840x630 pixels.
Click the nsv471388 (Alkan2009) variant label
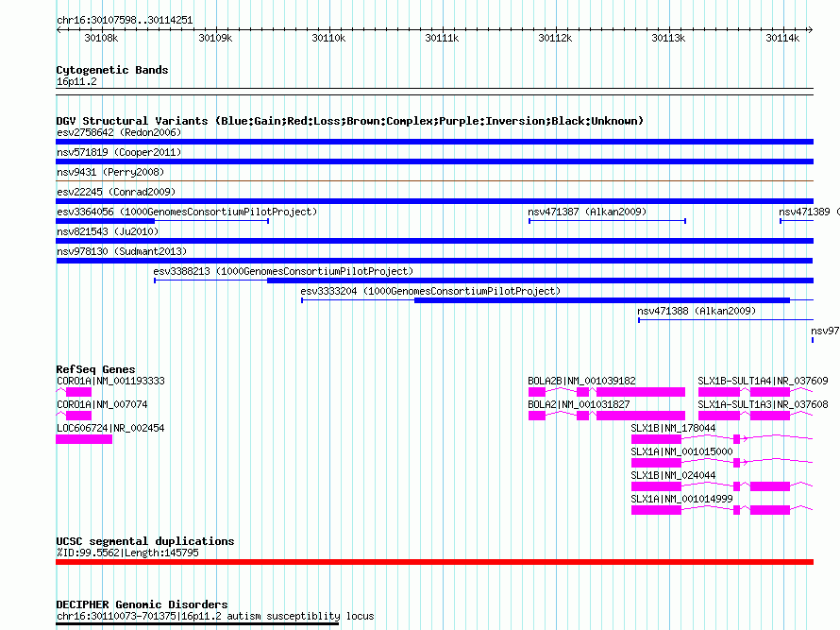click(697, 311)
